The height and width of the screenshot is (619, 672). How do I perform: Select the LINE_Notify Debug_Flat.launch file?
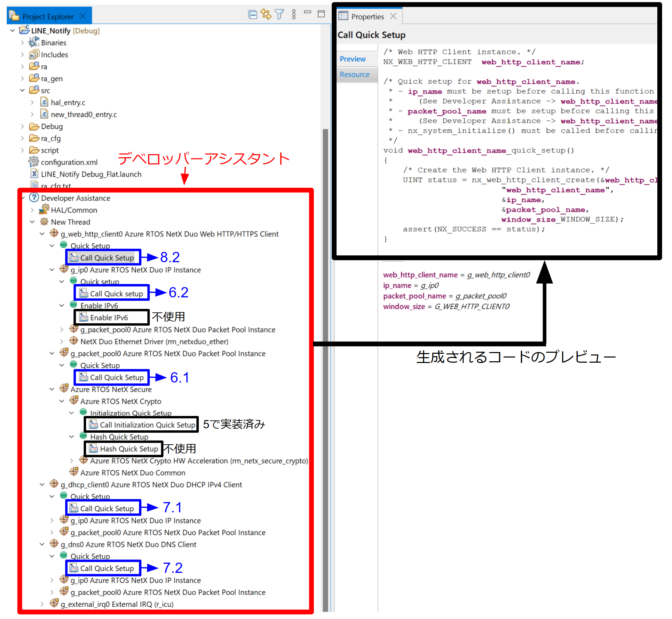tap(91, 174)
